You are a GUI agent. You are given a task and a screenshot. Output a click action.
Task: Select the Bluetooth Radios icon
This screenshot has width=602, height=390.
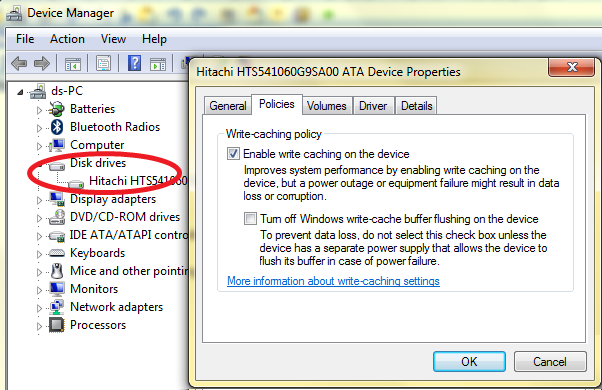tap(57, 127)
